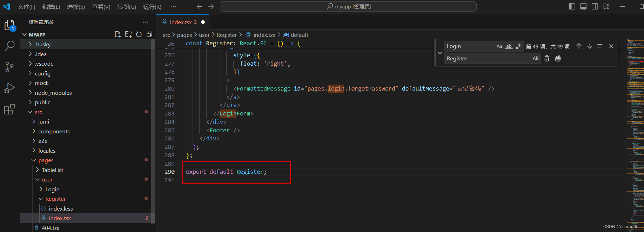Jump to next match in find widget
644x232 pixels.
pyautogui.click(x=590, y=46)
